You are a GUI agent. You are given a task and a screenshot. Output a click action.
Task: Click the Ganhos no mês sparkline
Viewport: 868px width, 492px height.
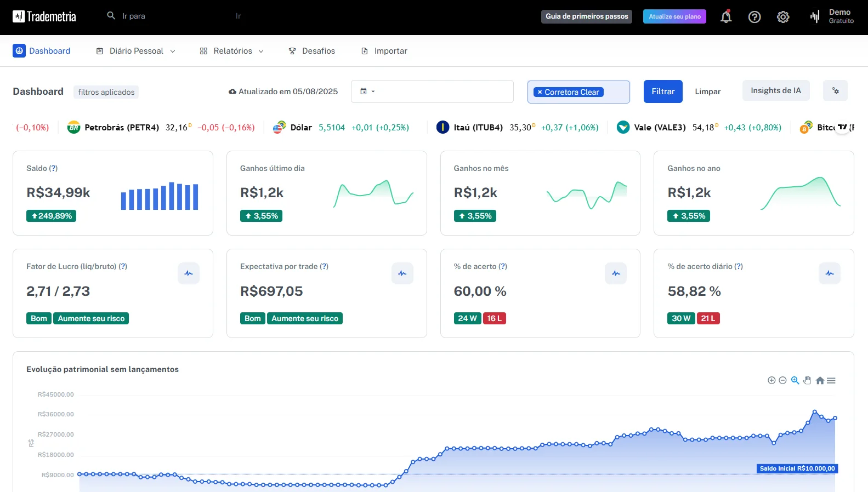click(586, 195)
